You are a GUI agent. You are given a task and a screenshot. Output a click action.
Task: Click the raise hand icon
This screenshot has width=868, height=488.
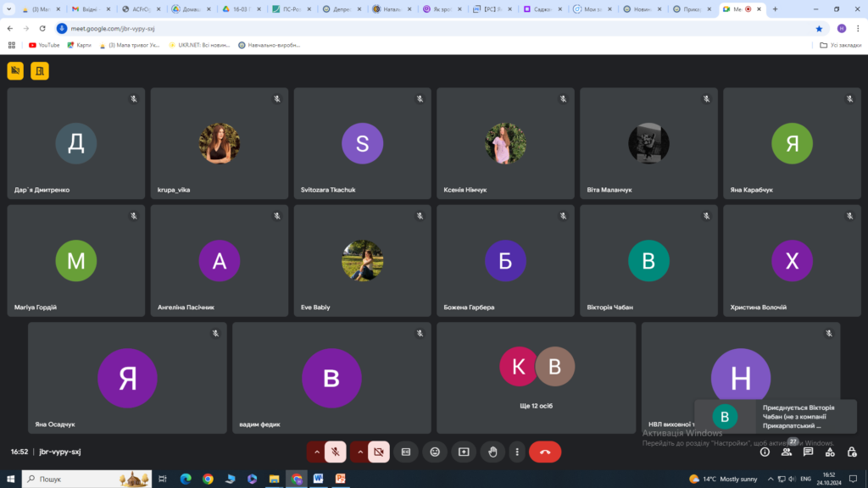(x=492, y=452)
